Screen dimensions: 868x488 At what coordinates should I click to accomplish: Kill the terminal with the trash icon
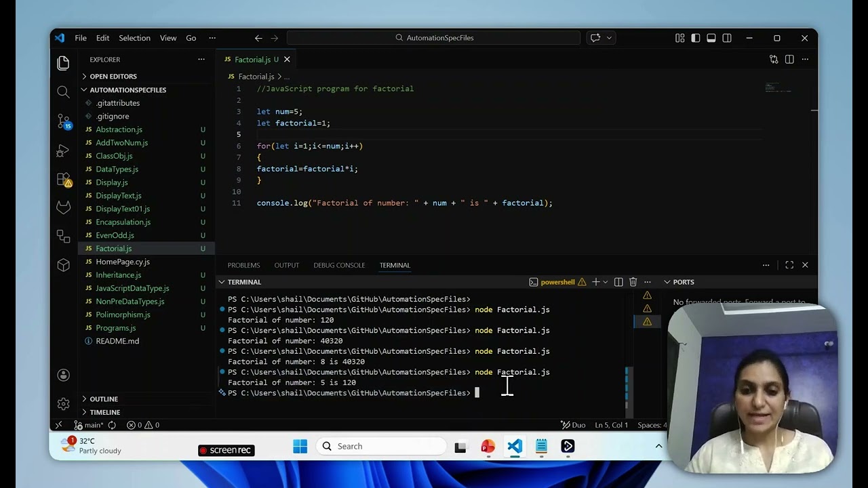[x=633, y=282]
